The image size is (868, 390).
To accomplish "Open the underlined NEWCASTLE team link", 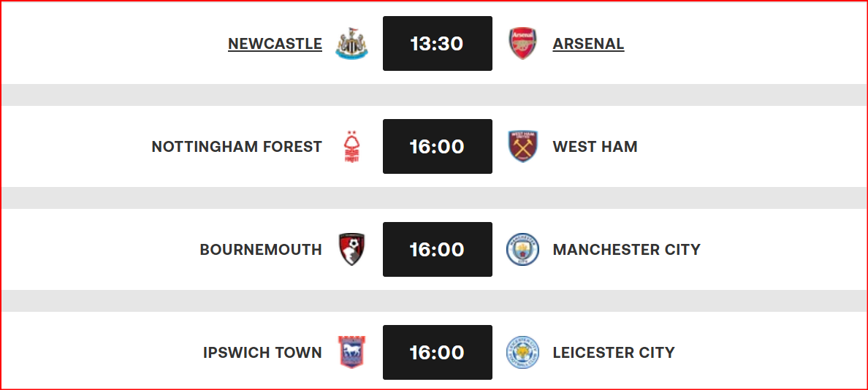I will coord(275,44).
